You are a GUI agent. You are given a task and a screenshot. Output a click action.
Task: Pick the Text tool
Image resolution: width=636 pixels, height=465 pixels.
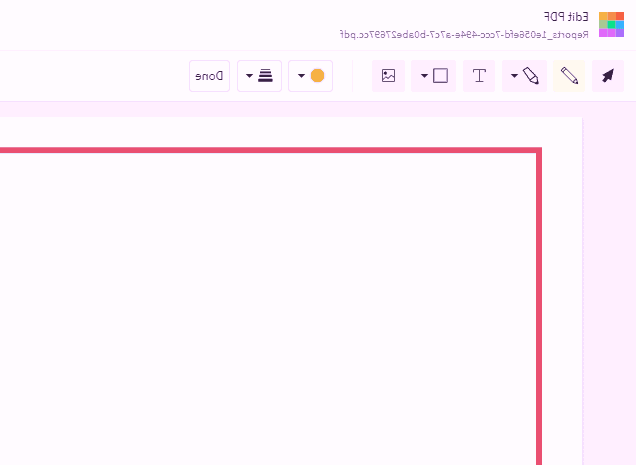click(x=479, y=76)
